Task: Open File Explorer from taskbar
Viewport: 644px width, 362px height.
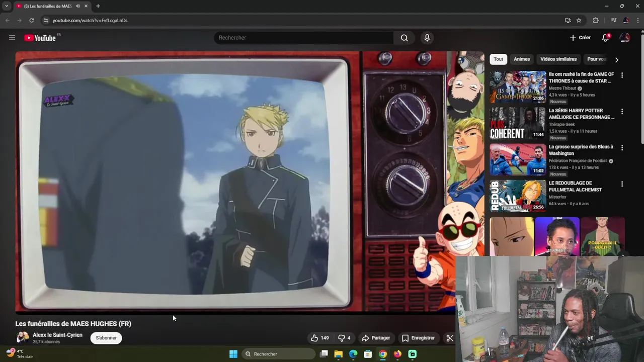Action: (339, 354)
